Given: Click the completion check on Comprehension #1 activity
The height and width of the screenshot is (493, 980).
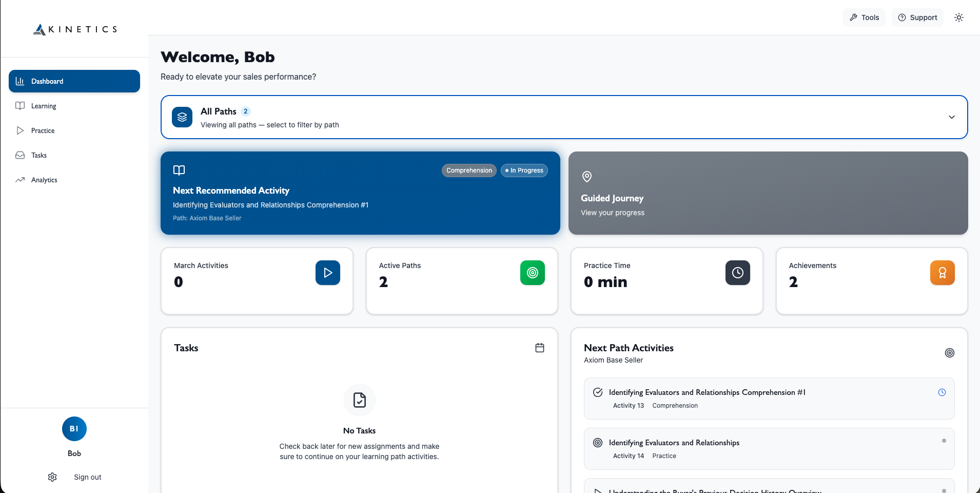Looking at the screenshot, I should click(x=598, y=392).
